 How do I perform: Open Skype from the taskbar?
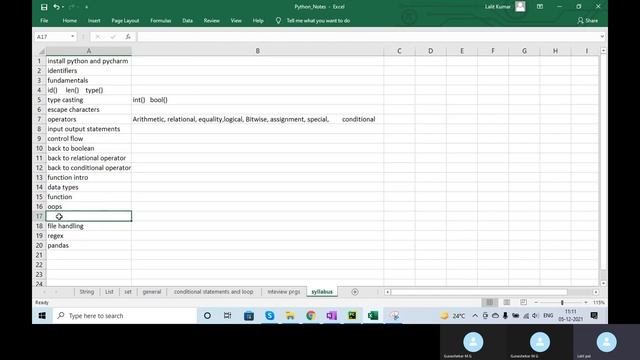point(269,316)
